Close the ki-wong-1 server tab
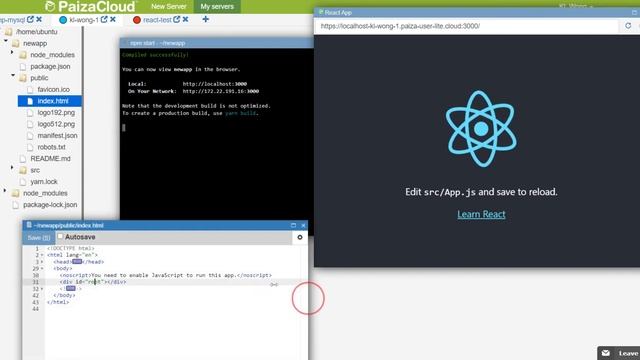This screenshot has height=360, width=640. [113, 19]
